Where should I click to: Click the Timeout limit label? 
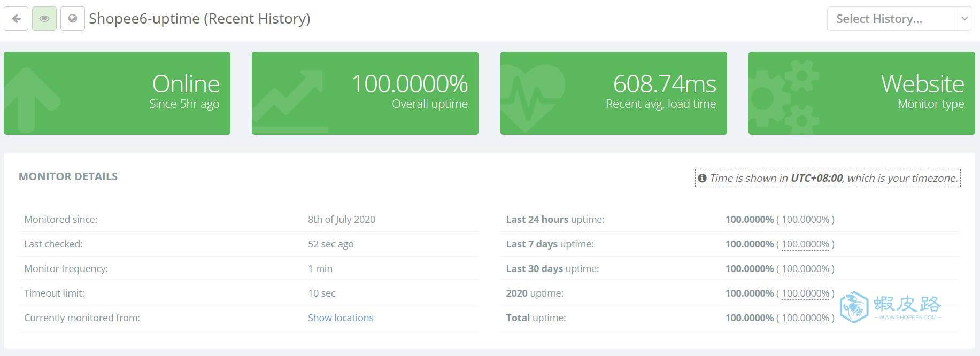(x=54, y=293)
